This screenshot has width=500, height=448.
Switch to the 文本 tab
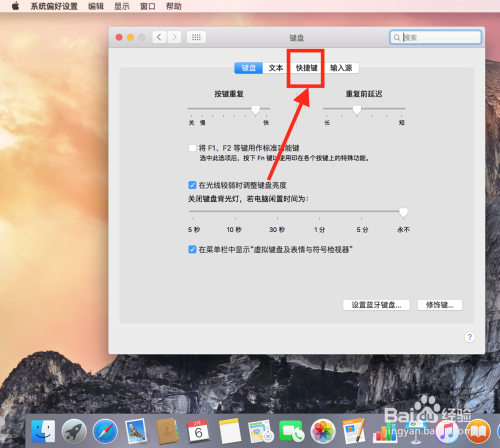pyautogui.click(x=276, y=68)
